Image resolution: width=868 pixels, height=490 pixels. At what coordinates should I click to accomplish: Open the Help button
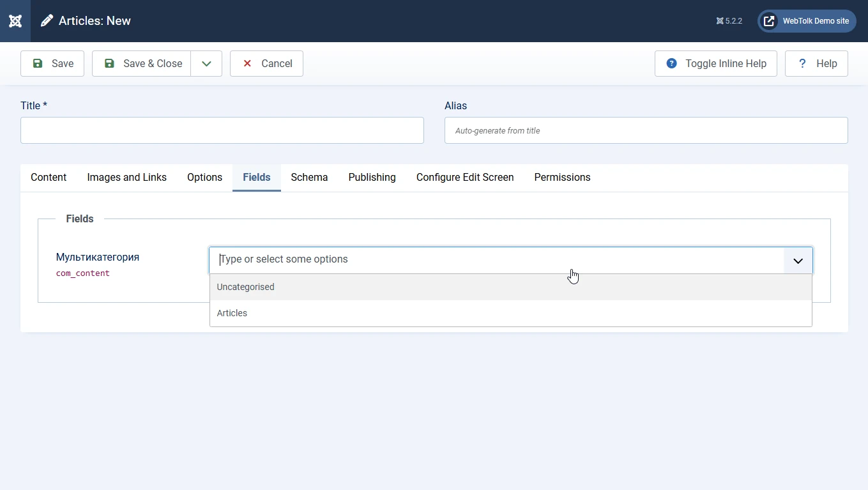pos(816,64)
